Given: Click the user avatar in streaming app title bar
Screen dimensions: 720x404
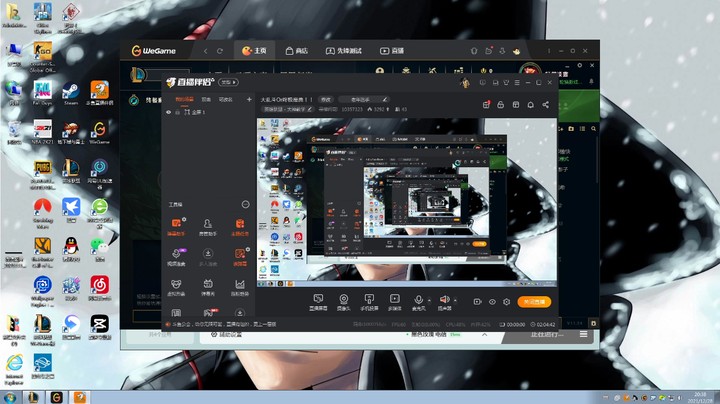Looking at the screenshot, I should pos(465,82).
